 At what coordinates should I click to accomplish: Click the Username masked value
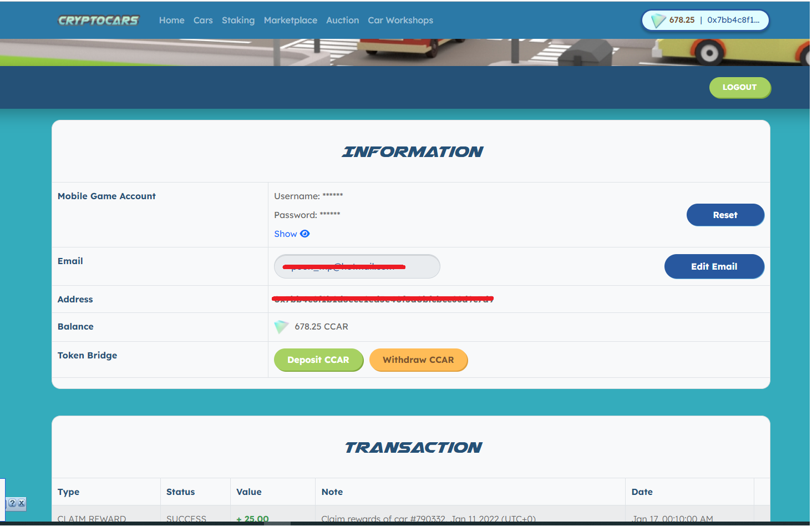coord(333,195)
